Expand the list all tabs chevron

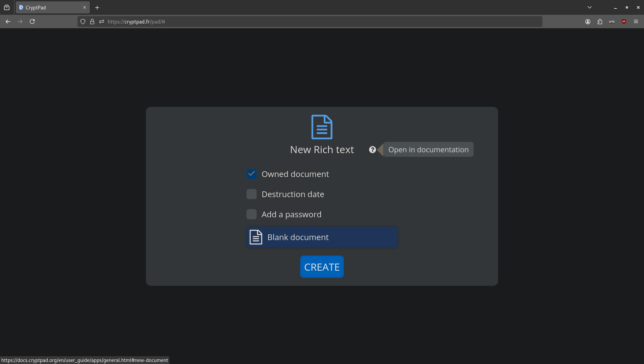[x=589, y=7]
